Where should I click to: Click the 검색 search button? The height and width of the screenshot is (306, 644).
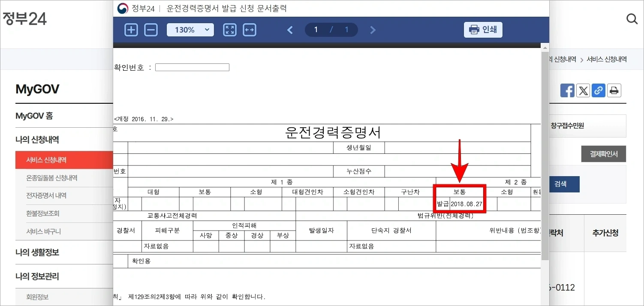tap(564, 184)
